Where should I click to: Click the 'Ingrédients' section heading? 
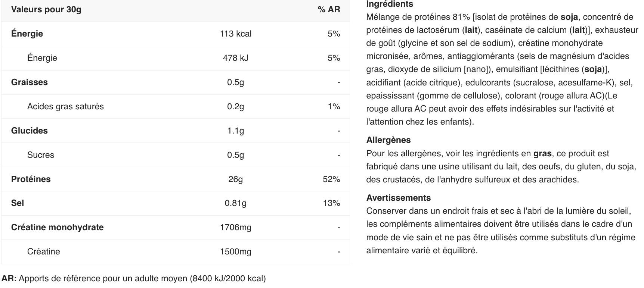389,4
